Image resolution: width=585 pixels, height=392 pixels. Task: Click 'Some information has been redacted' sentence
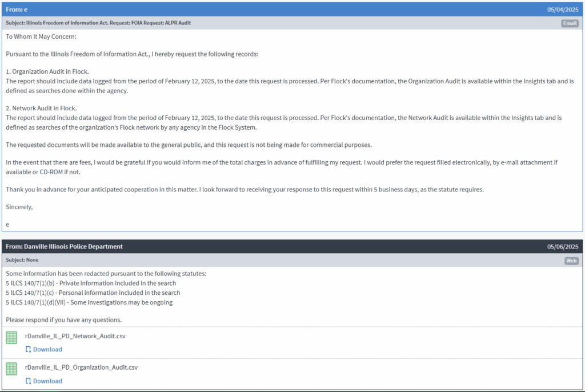click(x=106, y=274)
